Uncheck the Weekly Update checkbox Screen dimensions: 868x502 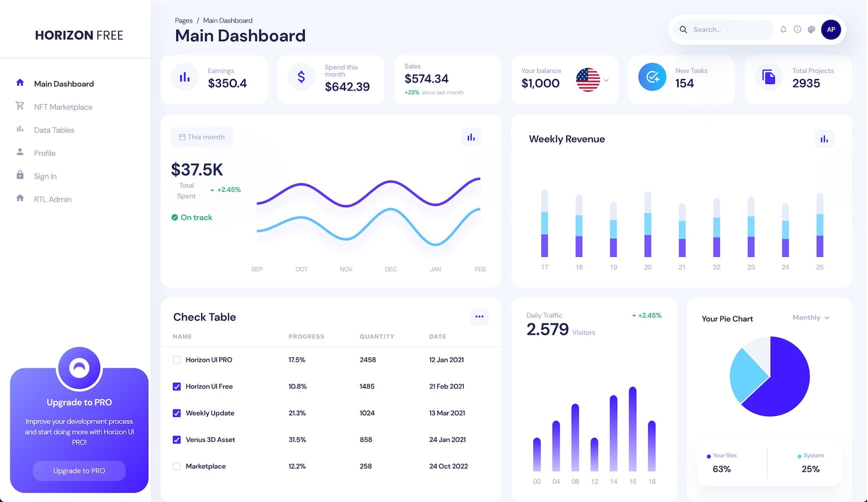[x=177, y=413]
